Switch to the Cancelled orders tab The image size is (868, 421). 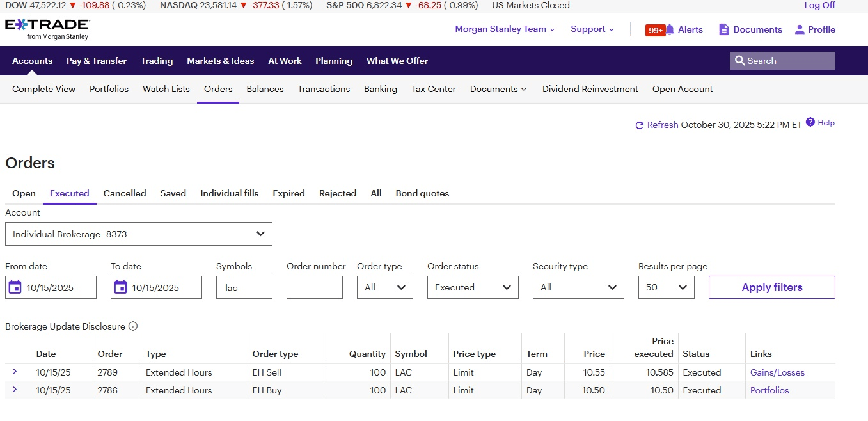coord(125,193)
